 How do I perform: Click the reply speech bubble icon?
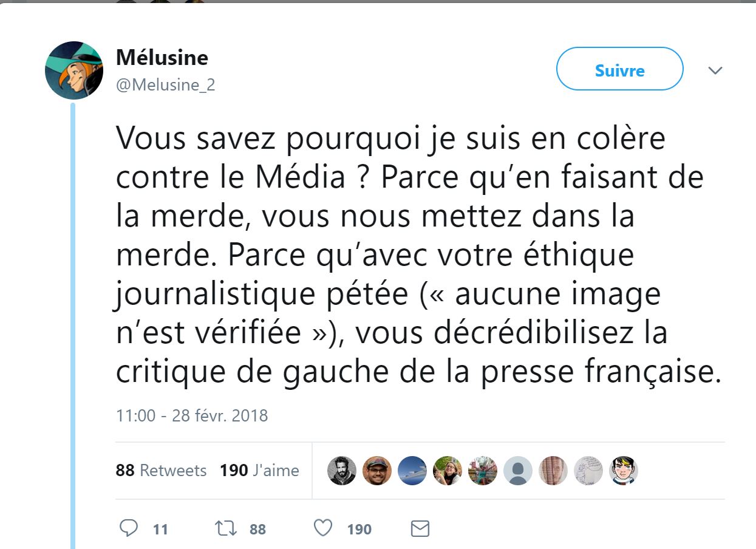[129, 528]
